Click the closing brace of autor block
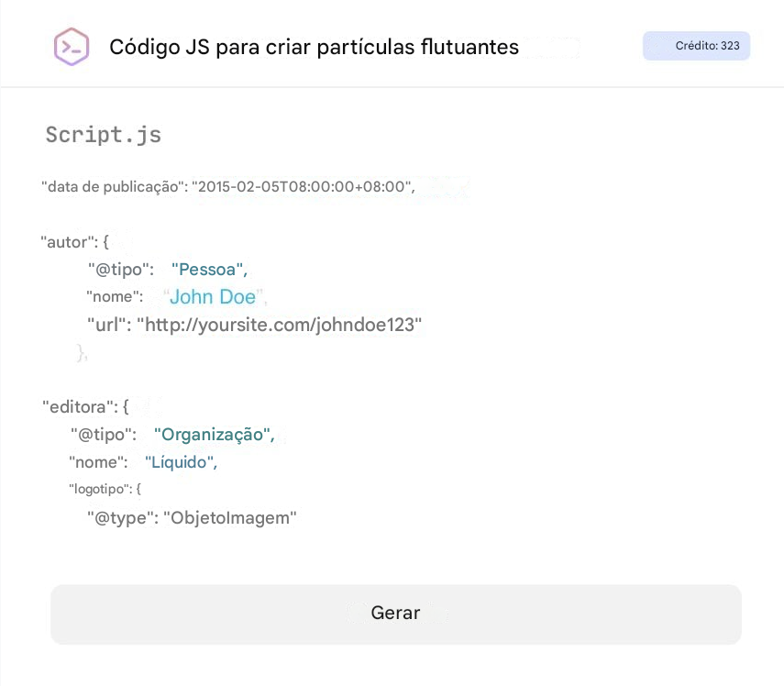The width and height of the screenshot is (784, 686). pos(82,352)
